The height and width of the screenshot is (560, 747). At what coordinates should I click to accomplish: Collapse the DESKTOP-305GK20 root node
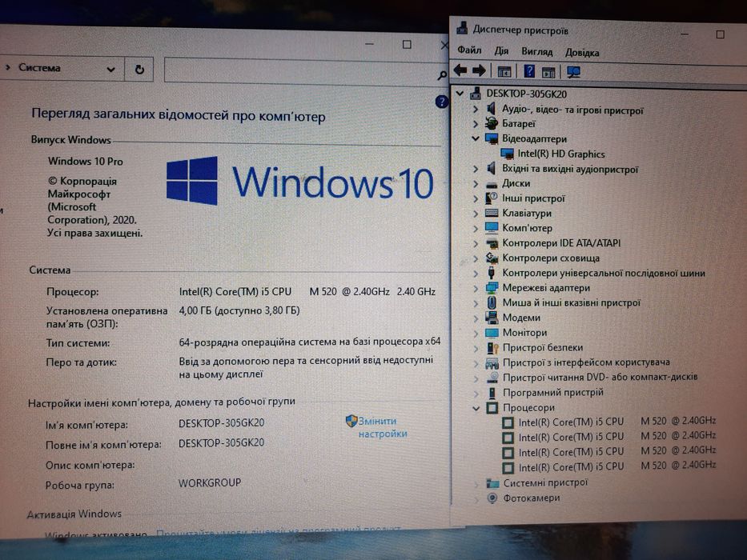coord(460,94)
